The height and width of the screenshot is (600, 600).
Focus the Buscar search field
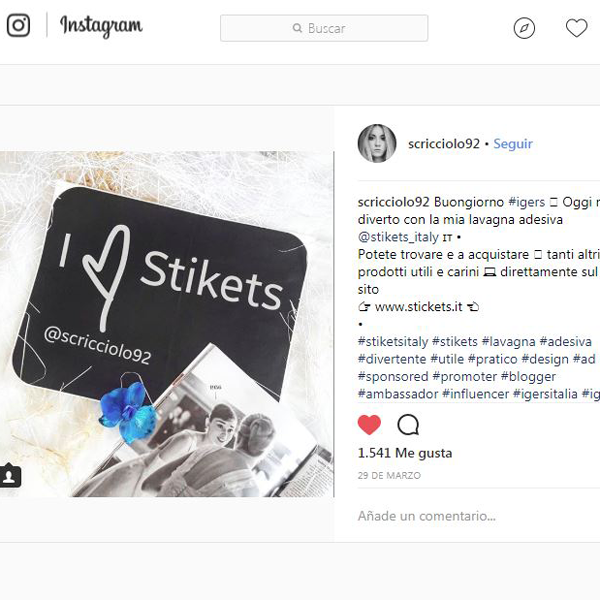(324, 28)
